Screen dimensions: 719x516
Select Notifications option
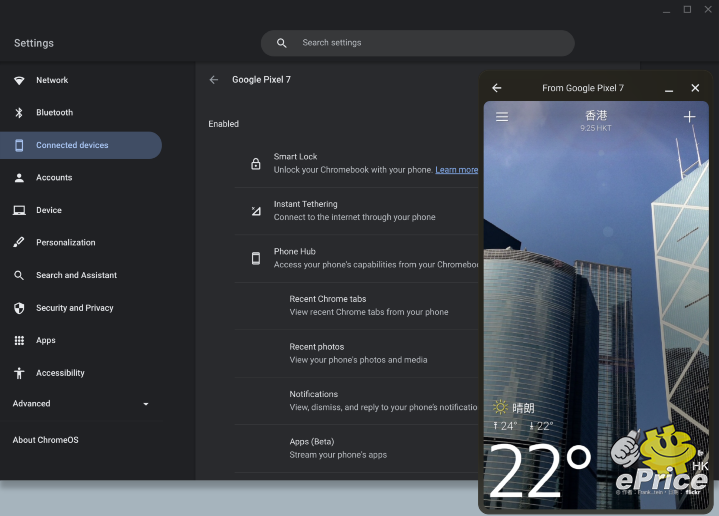[356, 401]
